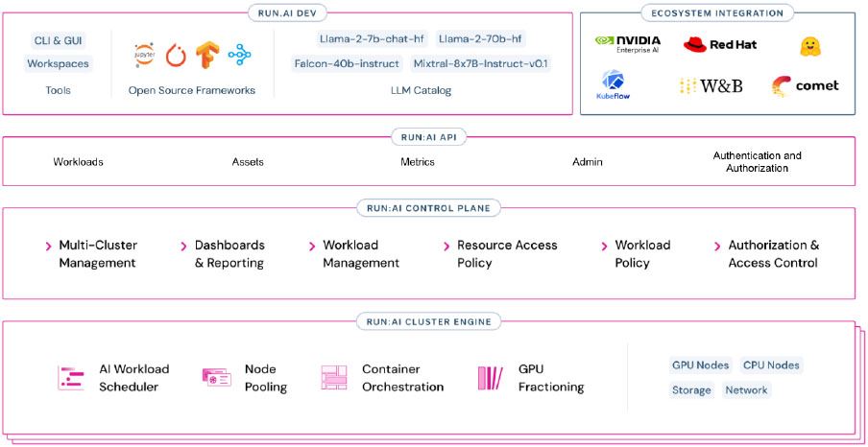Expand the Multi-Cluster Management chevron
The width and height of the screenshot is (868, 447).
point(49,247)
